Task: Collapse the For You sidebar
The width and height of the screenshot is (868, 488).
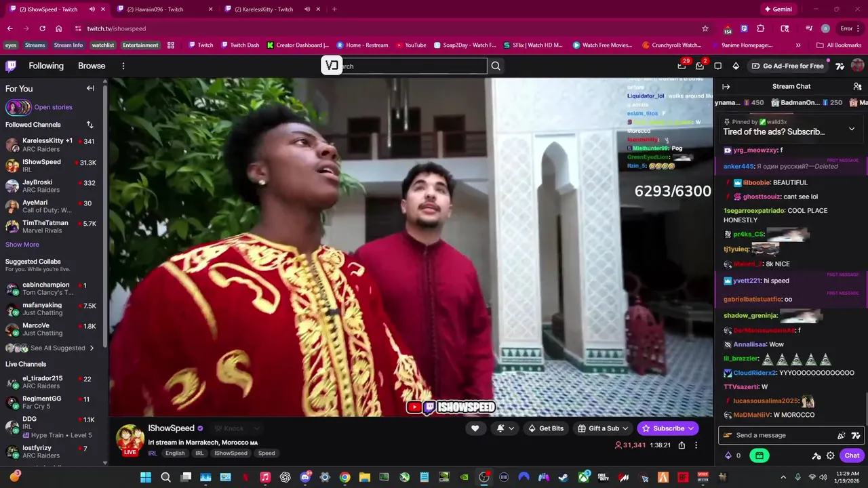Action: coord(90,88)
